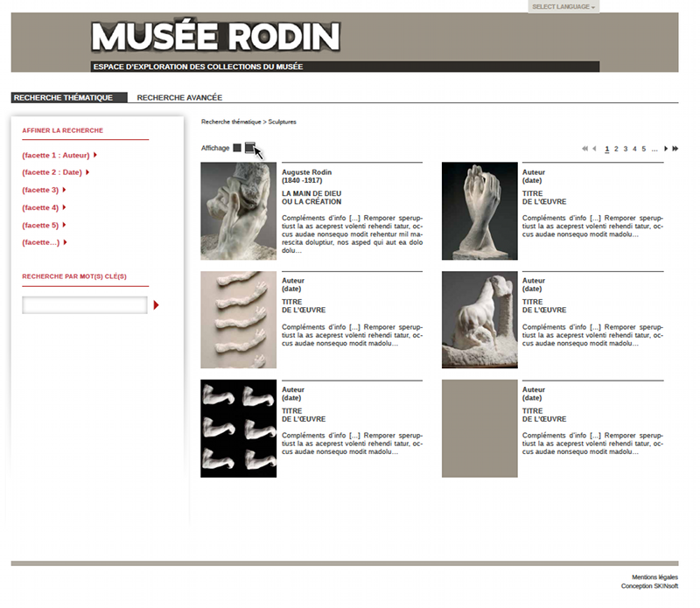Expand facette 1 : Auteur filter
This screenshot has width=700, height=608.
pos(59,156)
